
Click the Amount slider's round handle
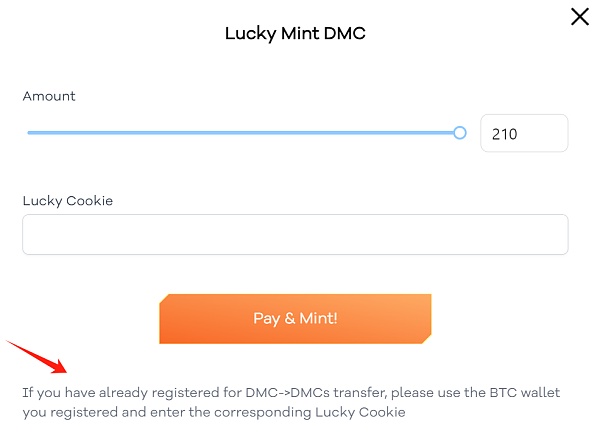[460, 132]
